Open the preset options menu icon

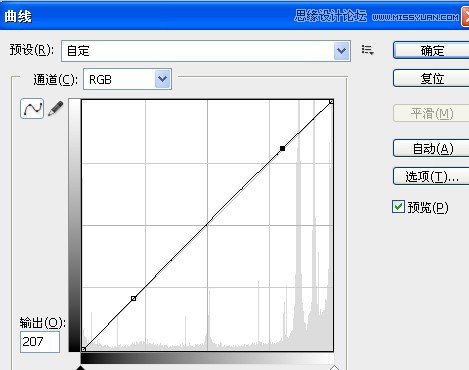[368, 50]
